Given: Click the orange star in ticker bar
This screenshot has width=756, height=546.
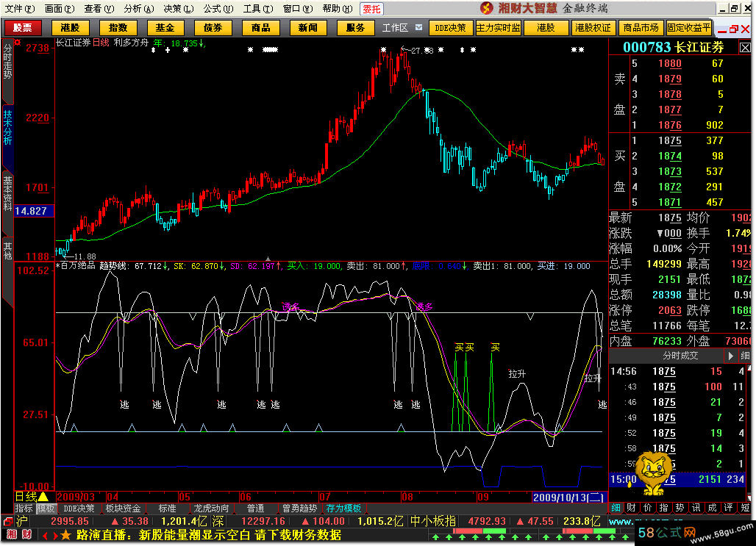Looking at the screenshot, I should tap(66, 536).
